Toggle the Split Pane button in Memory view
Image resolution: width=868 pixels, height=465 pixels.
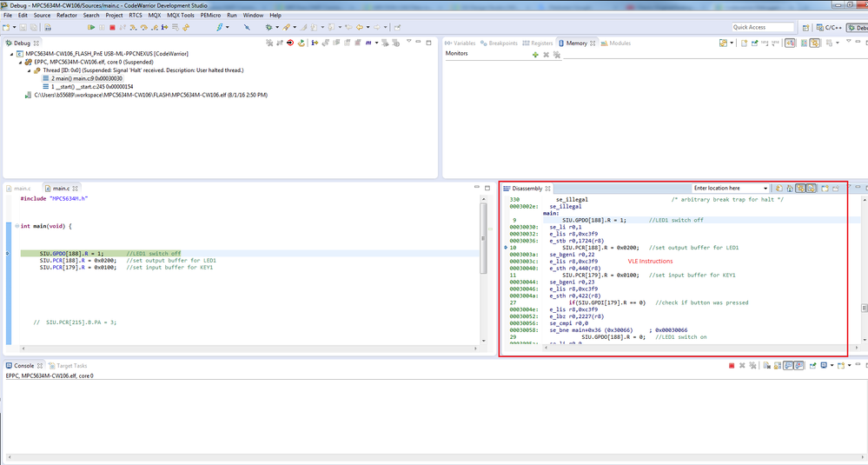pyautogui.click(x=804, y=43)
